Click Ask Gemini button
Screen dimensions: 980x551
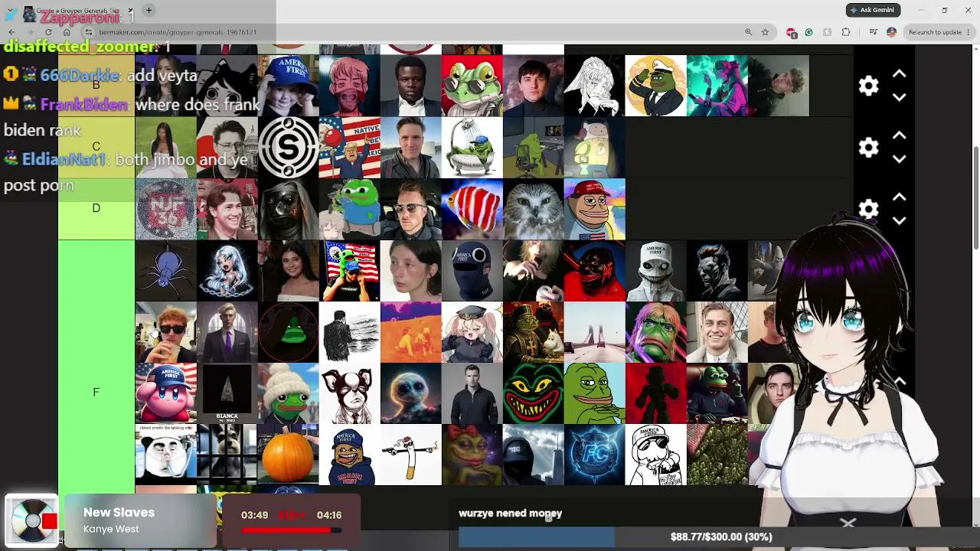874,10
